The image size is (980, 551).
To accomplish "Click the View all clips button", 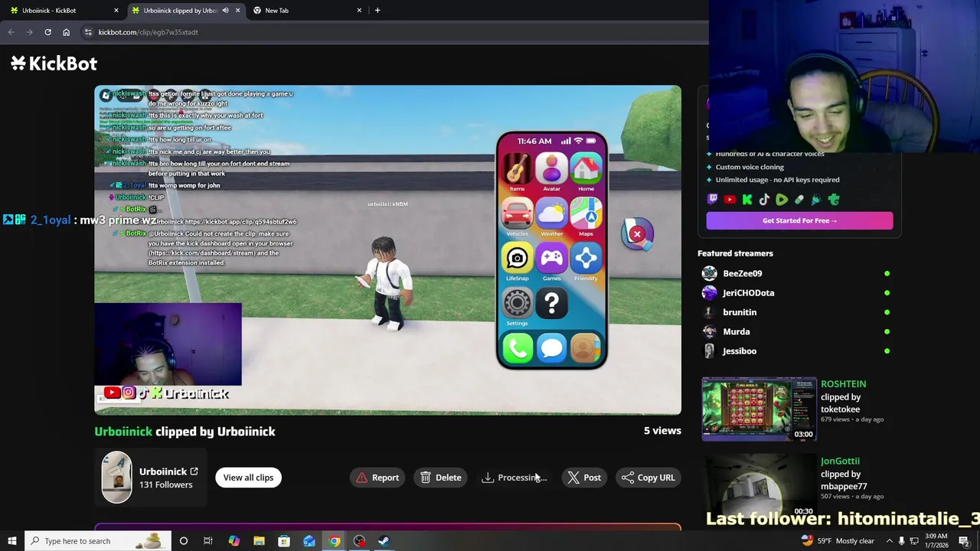I will [x=248, y=478].
